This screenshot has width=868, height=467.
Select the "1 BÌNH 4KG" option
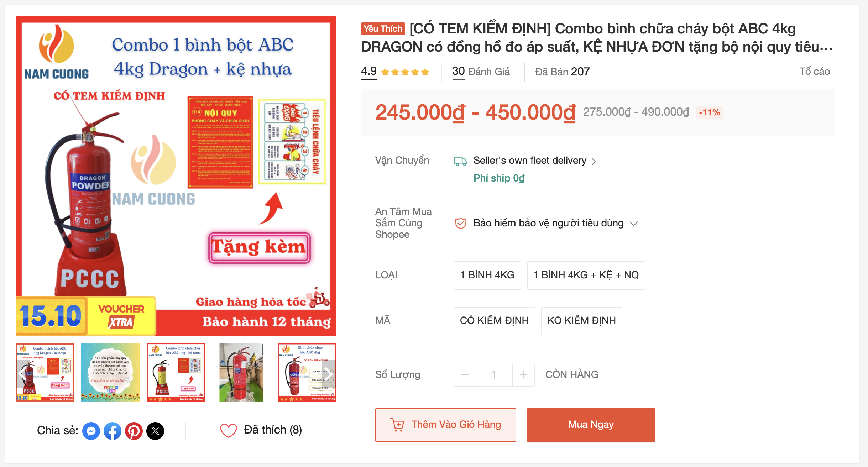(x=487, y=275)
